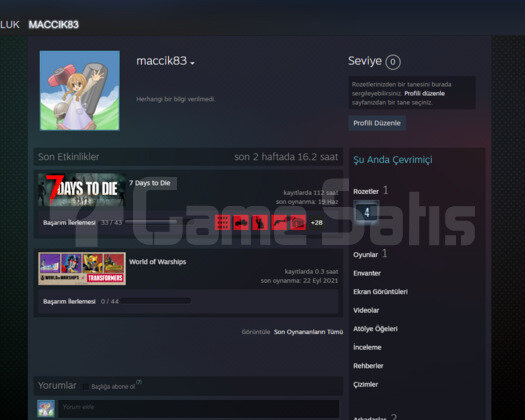Click the 'Başarım İlerlemesi 33 / 43' label
The image size is (525, 420).
82,222
